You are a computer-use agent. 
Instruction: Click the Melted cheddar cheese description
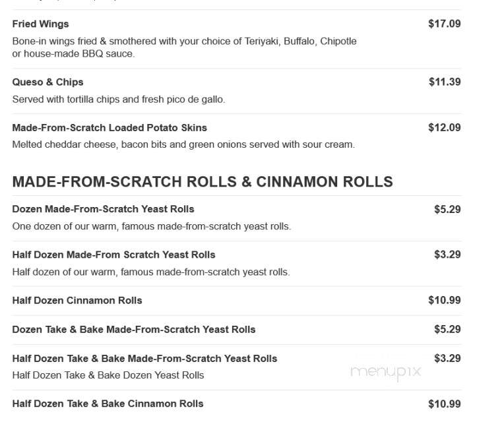click(x=183, y=145)
